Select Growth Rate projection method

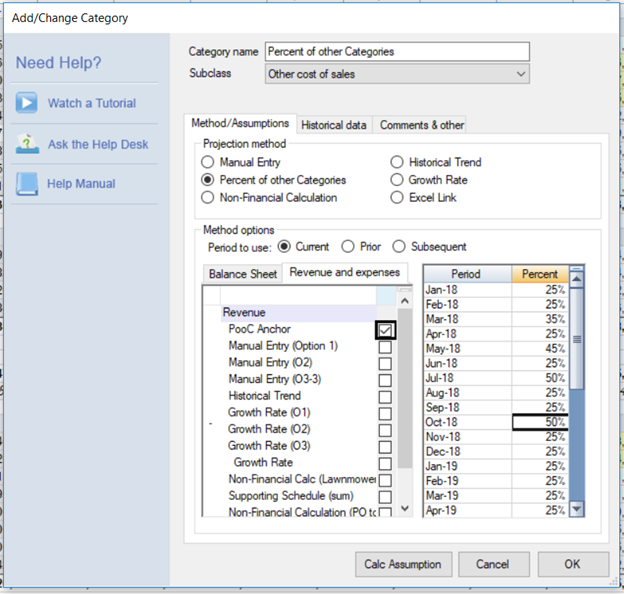point(397,180)
